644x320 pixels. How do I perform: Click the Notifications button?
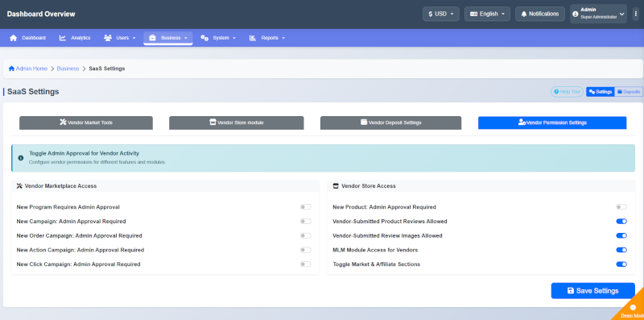click(x=540, y=14)
